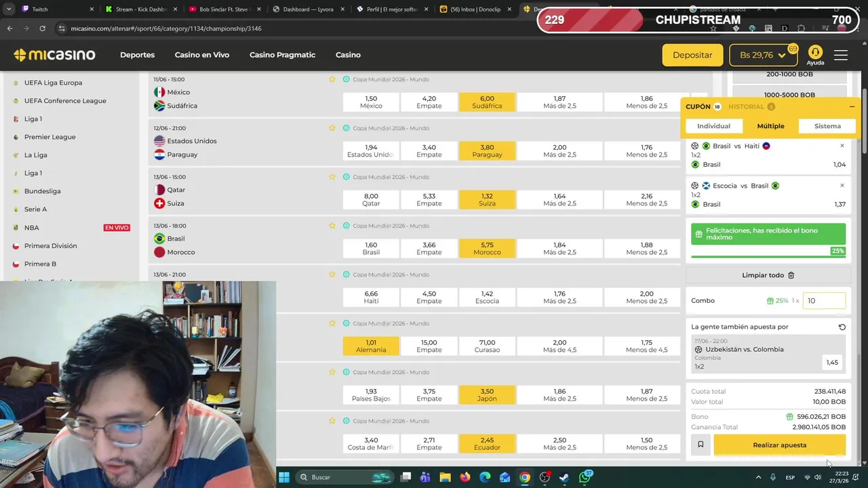Image resolution: width=868 pixels, height=488 pixels.
Task: Switch to the Sistema bet tab
Action: coord(827,126)
